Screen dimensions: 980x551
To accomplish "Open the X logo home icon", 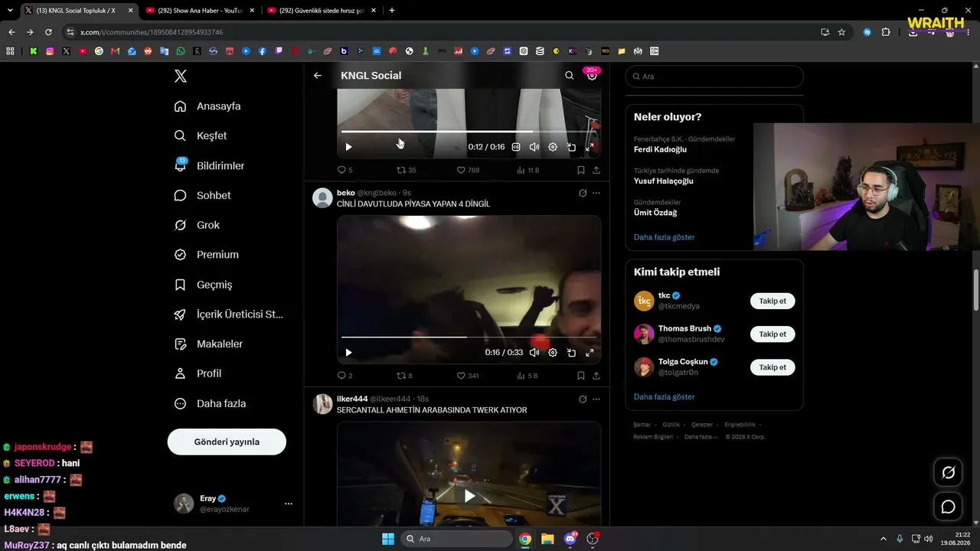I will [x=181, y=76].
